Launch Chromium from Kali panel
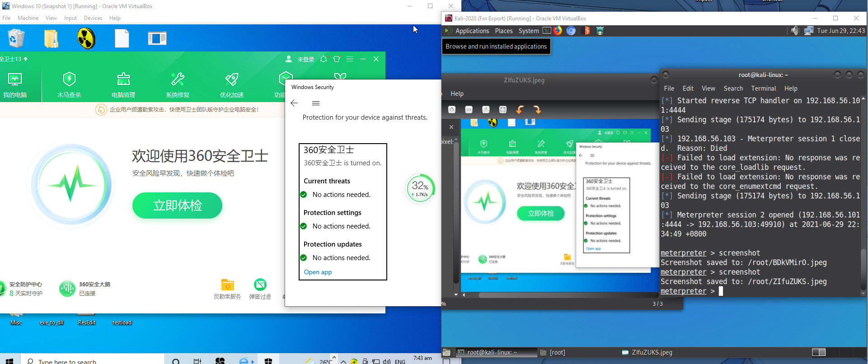 pyautogui.click(x=571, y=31)
